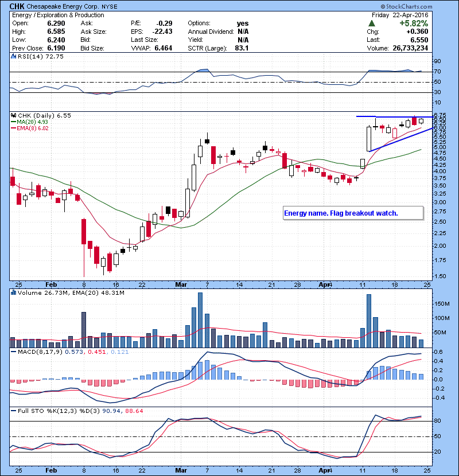Click the MACD signal value 0.451
459x476 pixels.
97,352
